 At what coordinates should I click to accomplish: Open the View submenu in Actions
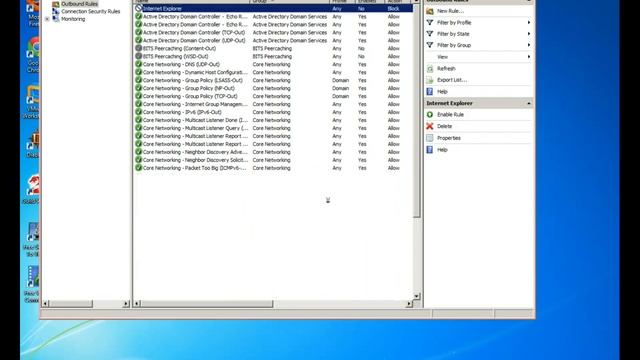[x=442, y=57]
